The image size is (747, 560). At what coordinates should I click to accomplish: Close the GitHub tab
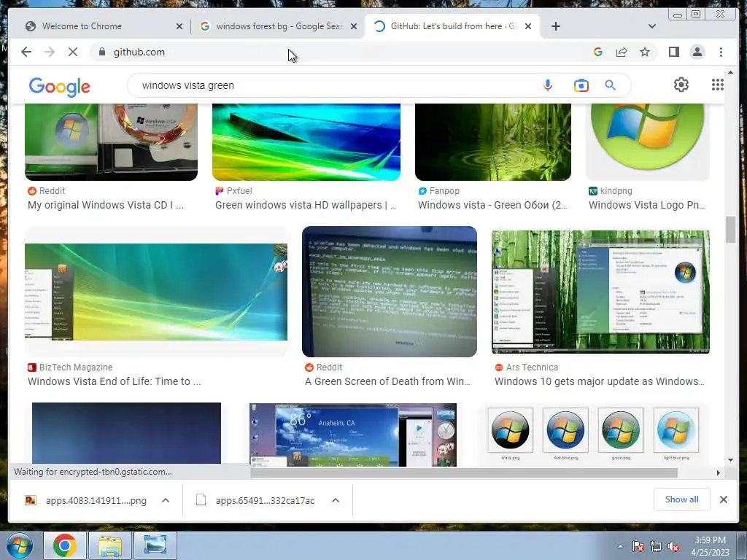click(528, 26)
